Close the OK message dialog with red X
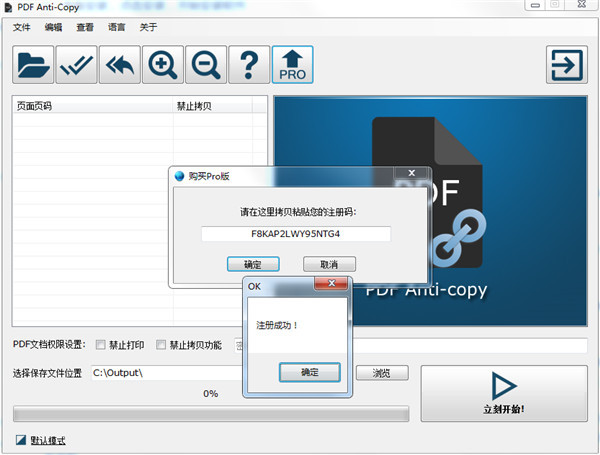 [331, 284]
